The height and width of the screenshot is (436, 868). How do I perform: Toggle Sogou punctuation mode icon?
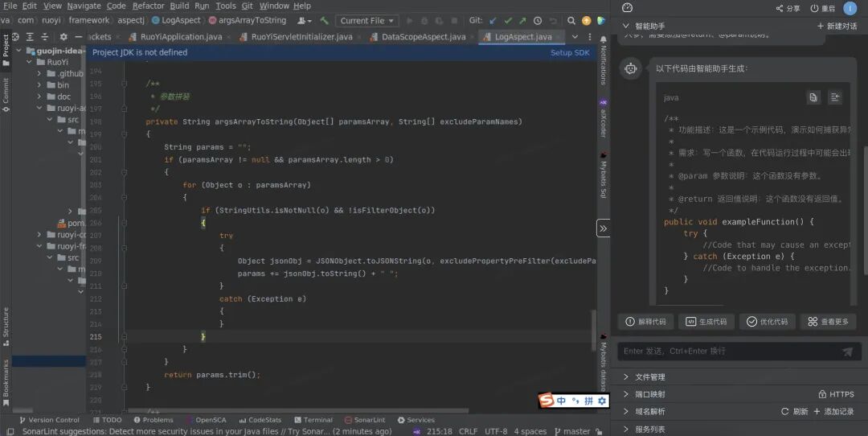click(575, 401)
